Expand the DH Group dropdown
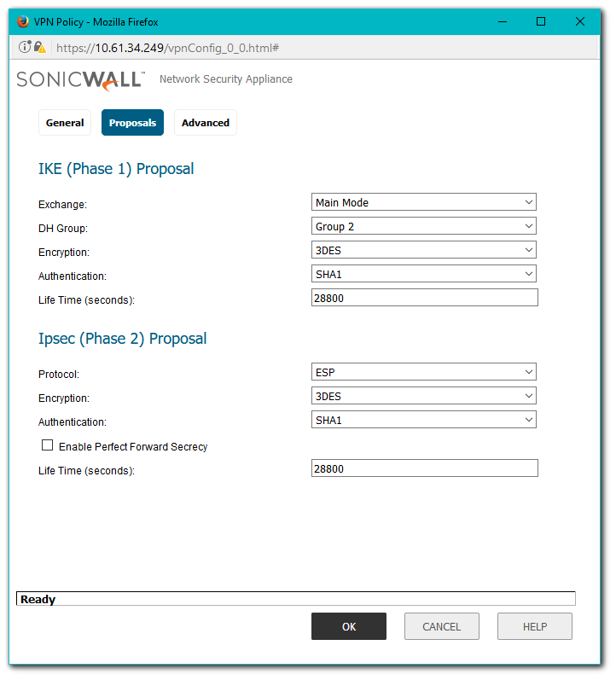616x680 pixels. click(x=424, y=226)
